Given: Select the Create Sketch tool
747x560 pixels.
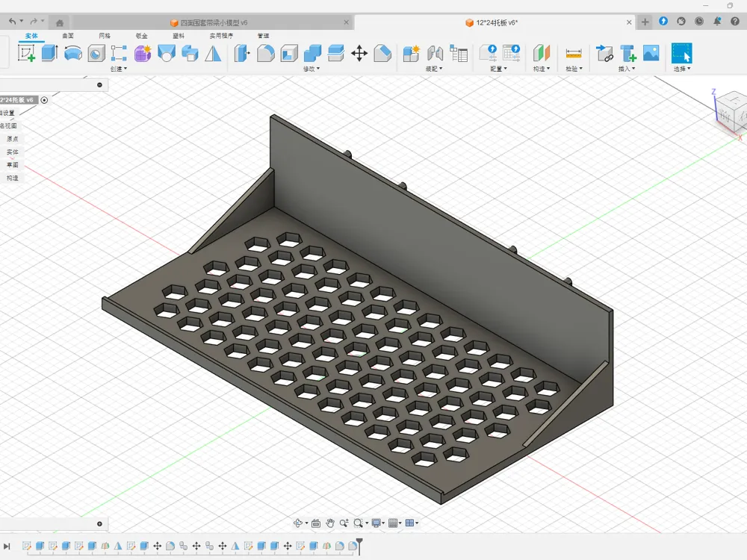Looking at the screenshot, I should tap(26, 53).
